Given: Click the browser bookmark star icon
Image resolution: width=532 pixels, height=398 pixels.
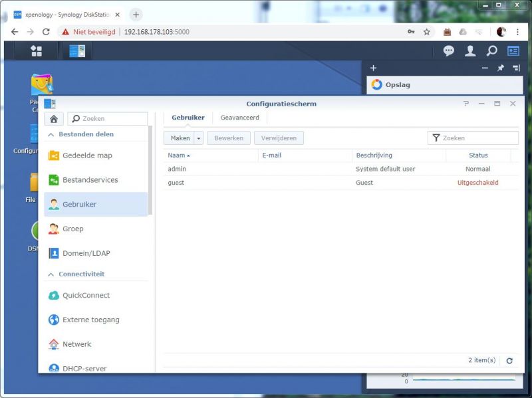Looking at the screenshot, I should tap(426, 32).
